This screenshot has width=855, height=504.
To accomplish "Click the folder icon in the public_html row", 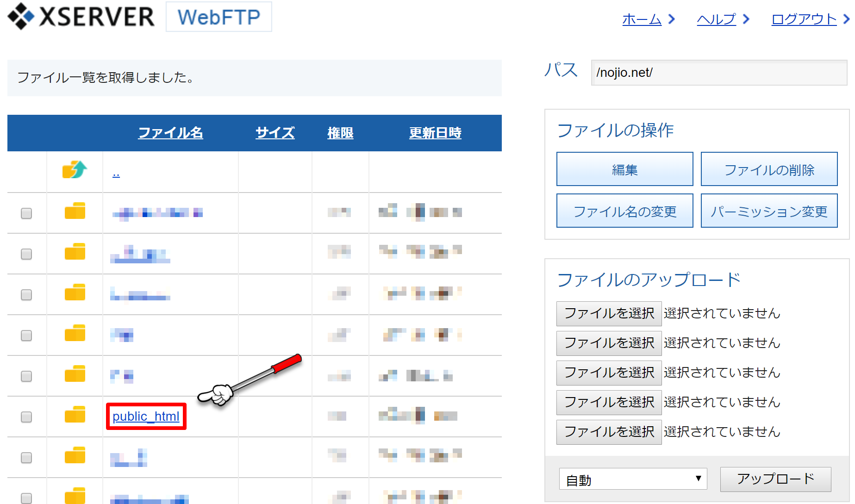I will click(x=75, y=415).
